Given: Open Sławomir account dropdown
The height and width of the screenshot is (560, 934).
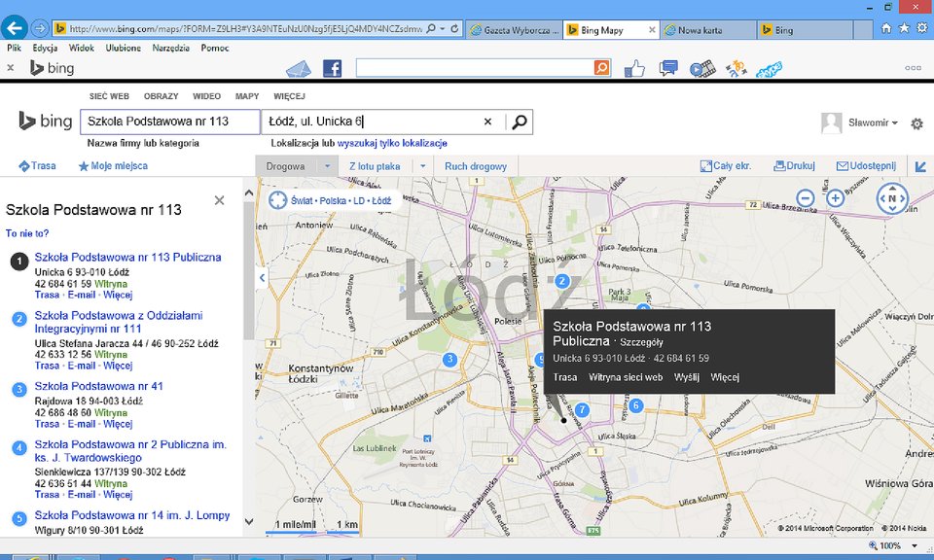Looking at the screenshot, I should click(x=873, y=122).
